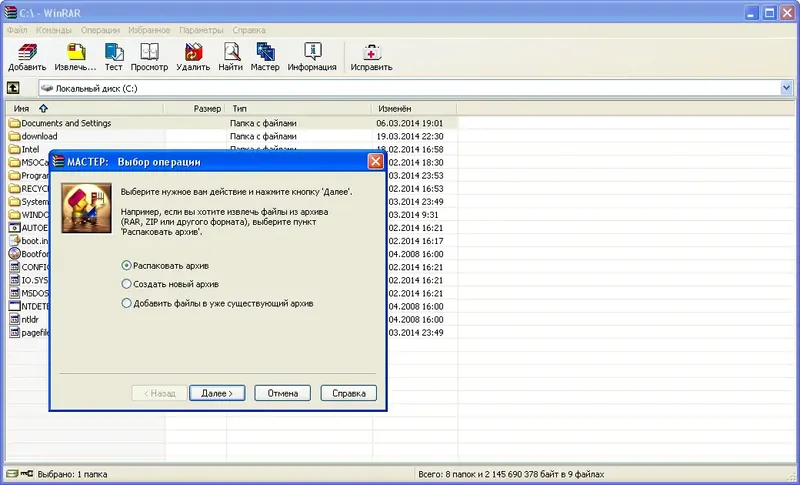800x485 pixels.
Task: Click the Далее > button
Action: [217, 393]
